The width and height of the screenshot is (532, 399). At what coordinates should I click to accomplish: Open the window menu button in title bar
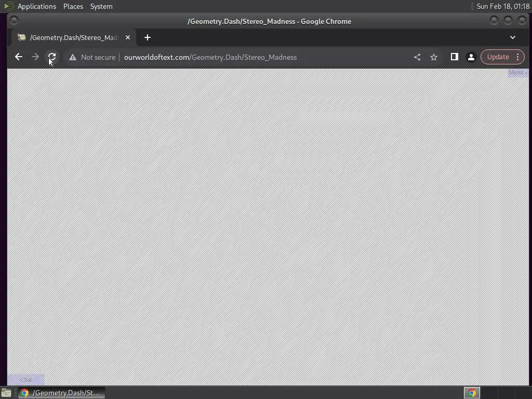(x=14, y=21)
